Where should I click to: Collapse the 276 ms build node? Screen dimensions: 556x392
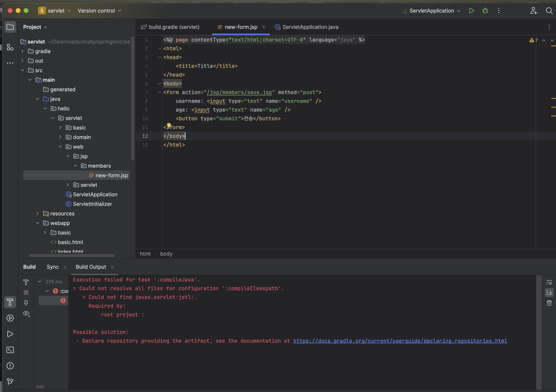point(39,282)
